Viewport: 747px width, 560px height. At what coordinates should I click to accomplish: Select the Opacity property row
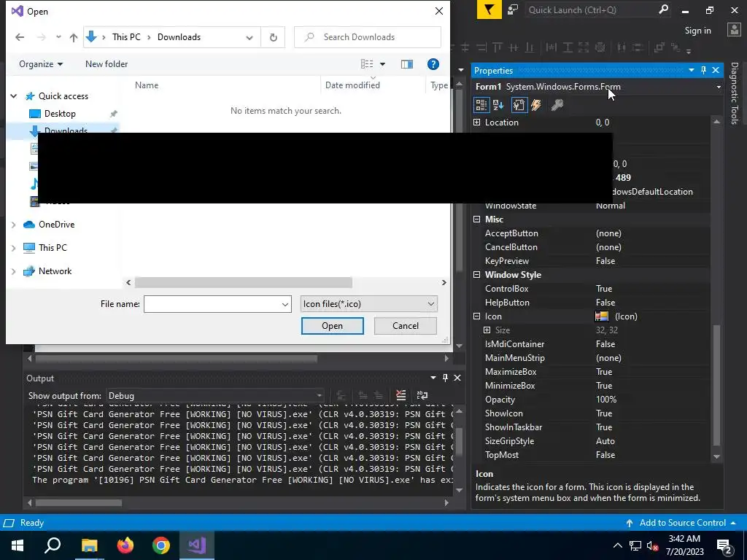pyautogui.click(x=591, y=400)
